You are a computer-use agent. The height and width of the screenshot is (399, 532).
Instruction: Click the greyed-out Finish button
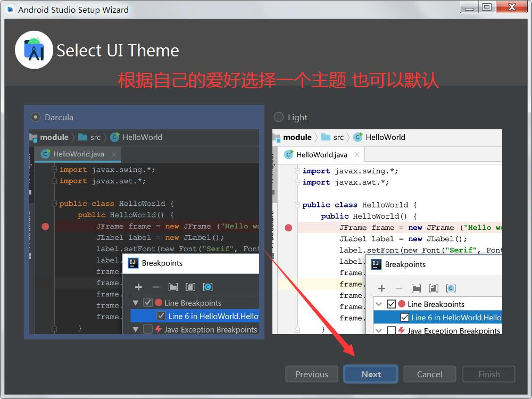[x=489, y=374]
